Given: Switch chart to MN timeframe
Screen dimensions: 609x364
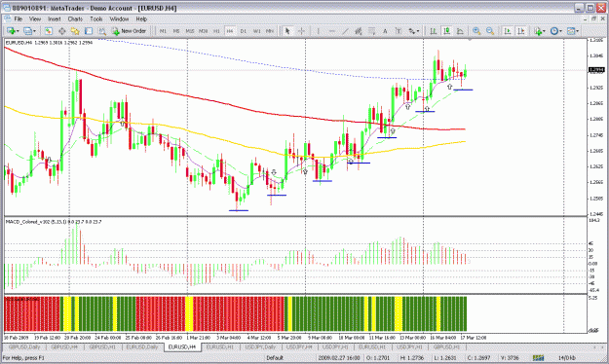Looking at the screenshot, I should pyautogui.click(x=270, y=31).
